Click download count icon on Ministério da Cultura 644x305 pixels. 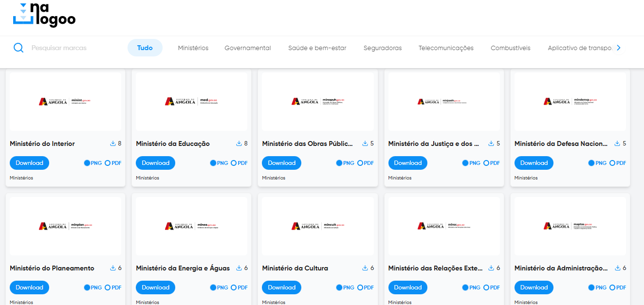click(365, 268)
